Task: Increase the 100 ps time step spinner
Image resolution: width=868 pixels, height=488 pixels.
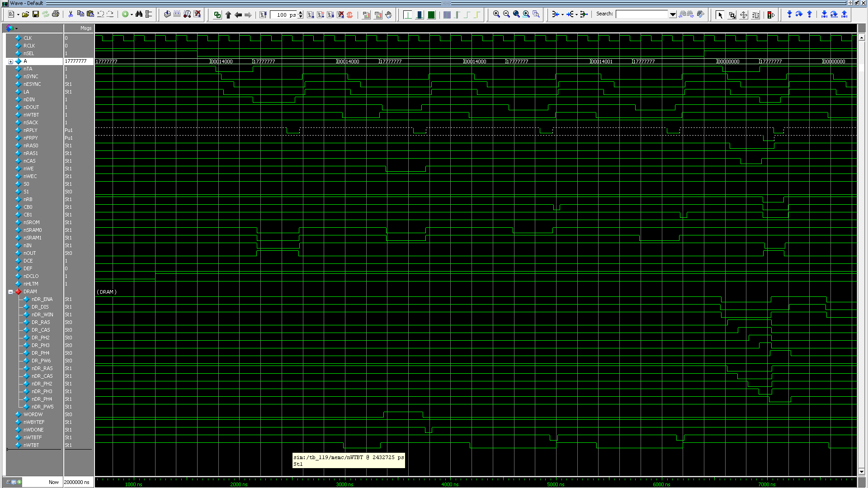Action: 301,13
